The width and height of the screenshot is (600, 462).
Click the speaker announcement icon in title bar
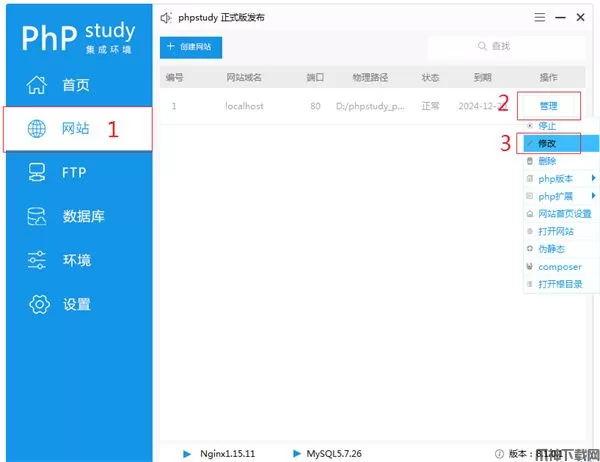coord(166,18)
